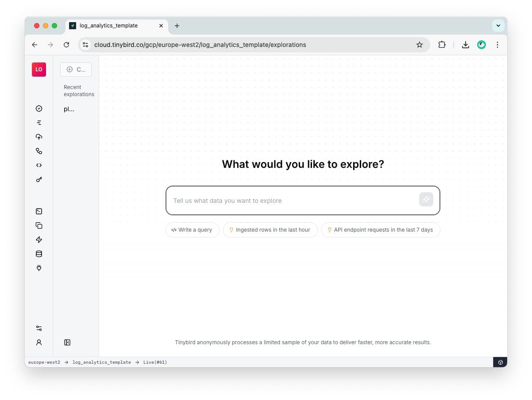Open the cloud upload icon in sidebar
532x400 pixels.
click(39, 137)
